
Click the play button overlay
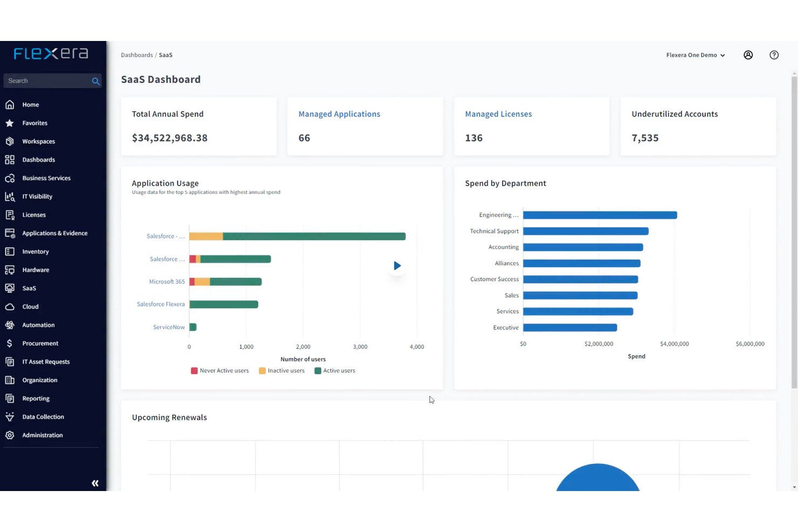click(x=397, y=265)
